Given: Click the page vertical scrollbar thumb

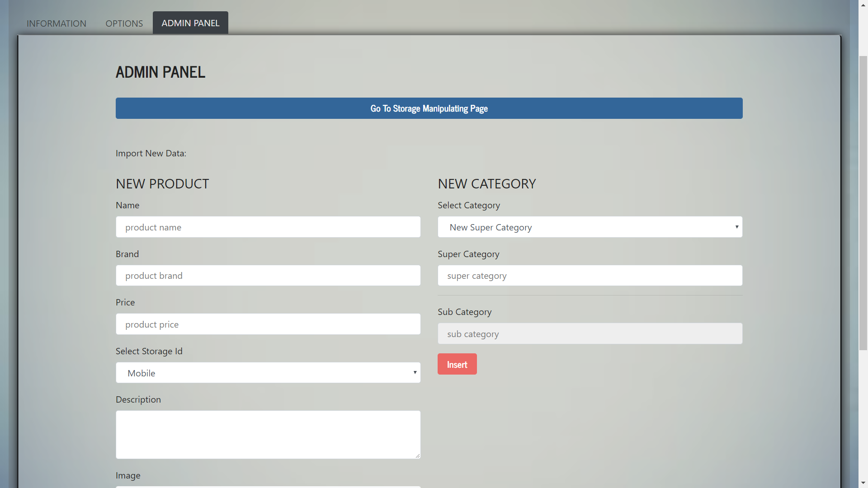Looking at the screenshot, I should point(863,202).
